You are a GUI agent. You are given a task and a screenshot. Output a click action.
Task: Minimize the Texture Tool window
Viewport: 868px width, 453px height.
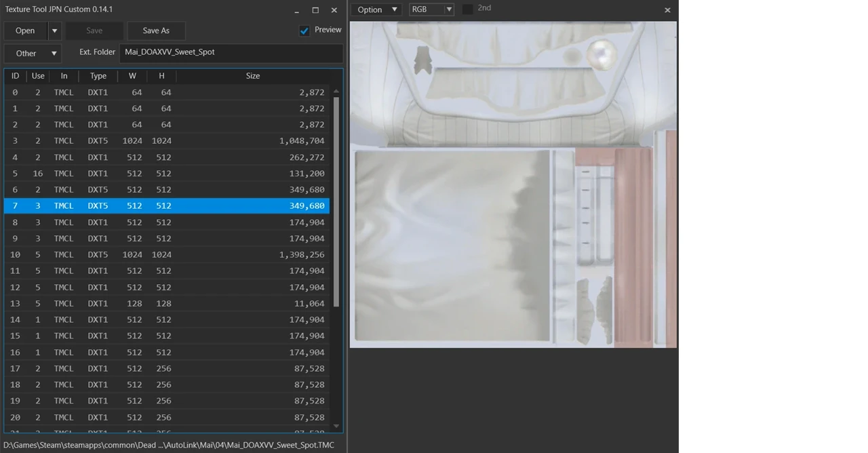click(x=297, y=11)
